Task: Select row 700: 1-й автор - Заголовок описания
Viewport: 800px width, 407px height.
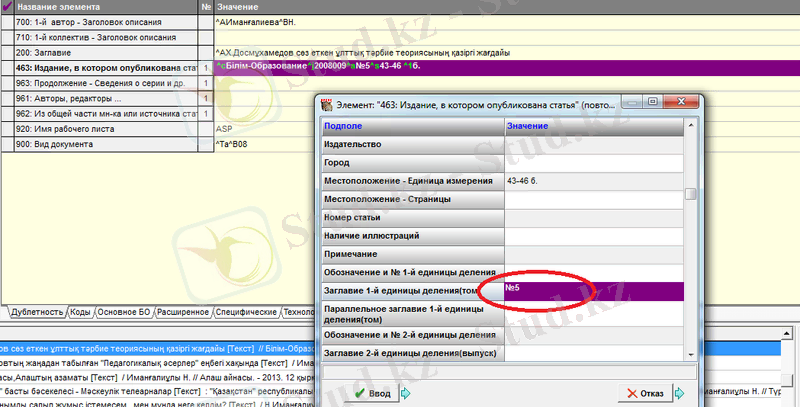Action: (x=106, y=22)
